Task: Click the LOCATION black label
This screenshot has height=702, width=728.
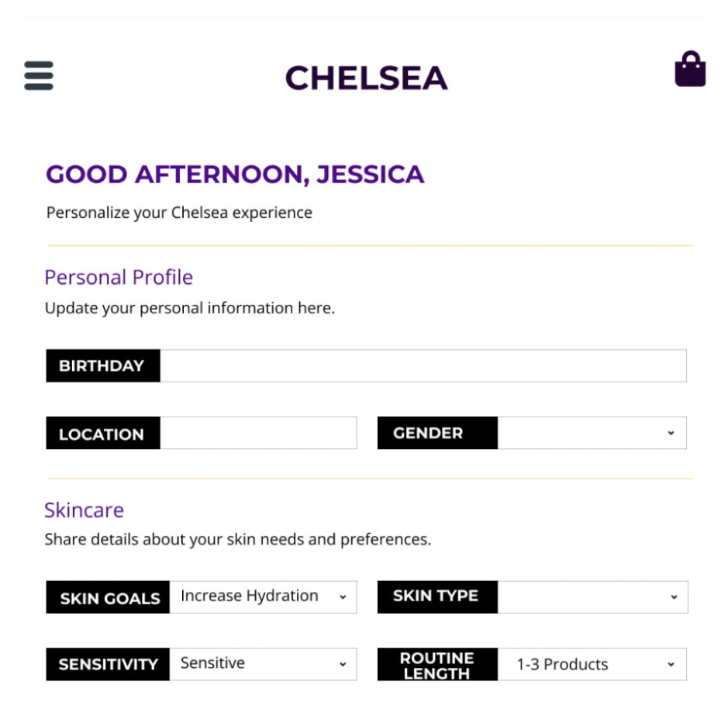Action: point(103,433)
